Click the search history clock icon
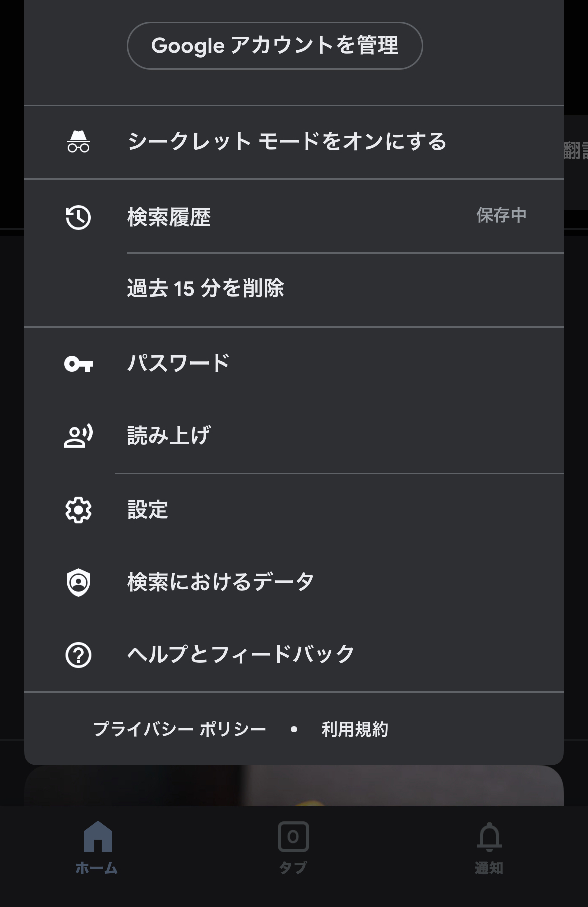 [78, 218]
